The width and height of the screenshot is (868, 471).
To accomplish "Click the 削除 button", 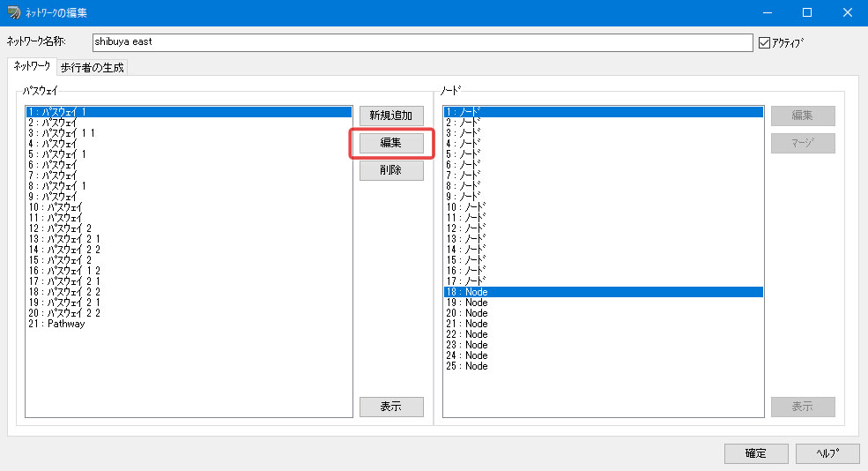I will click(391, 170).
